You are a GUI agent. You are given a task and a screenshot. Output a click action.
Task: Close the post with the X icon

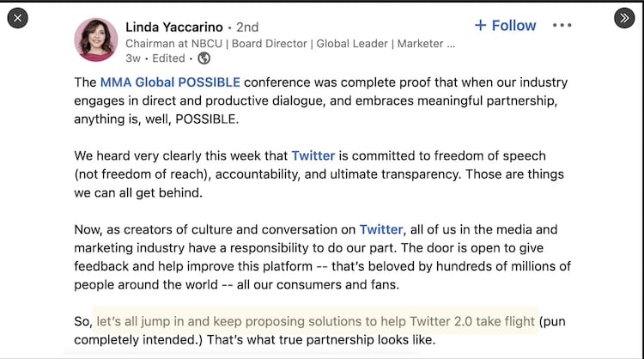point(18,18)
